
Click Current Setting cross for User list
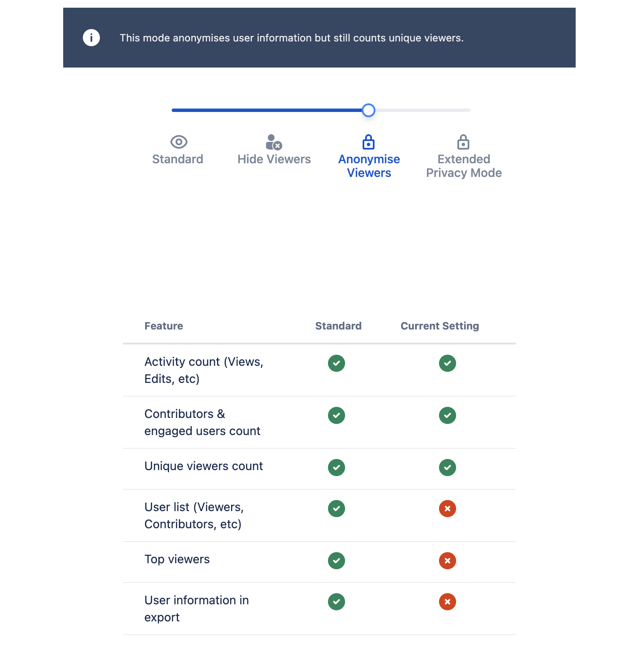pyautogui.click(x=448, y=509)
